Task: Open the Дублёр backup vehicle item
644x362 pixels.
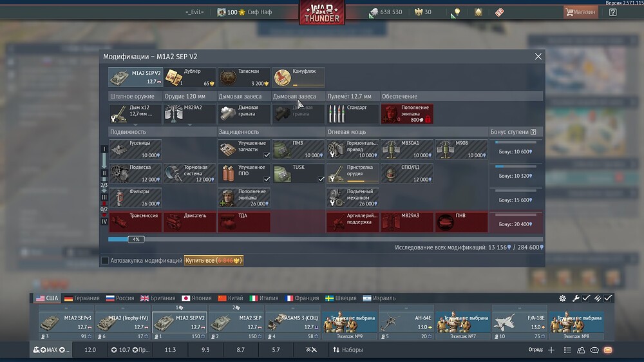Action: tap(189, 77)
